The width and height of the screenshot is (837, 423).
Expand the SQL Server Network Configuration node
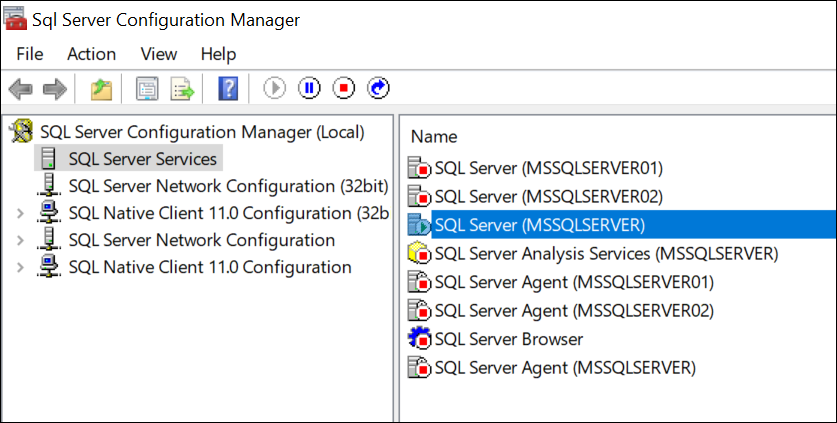pos(20,240)
